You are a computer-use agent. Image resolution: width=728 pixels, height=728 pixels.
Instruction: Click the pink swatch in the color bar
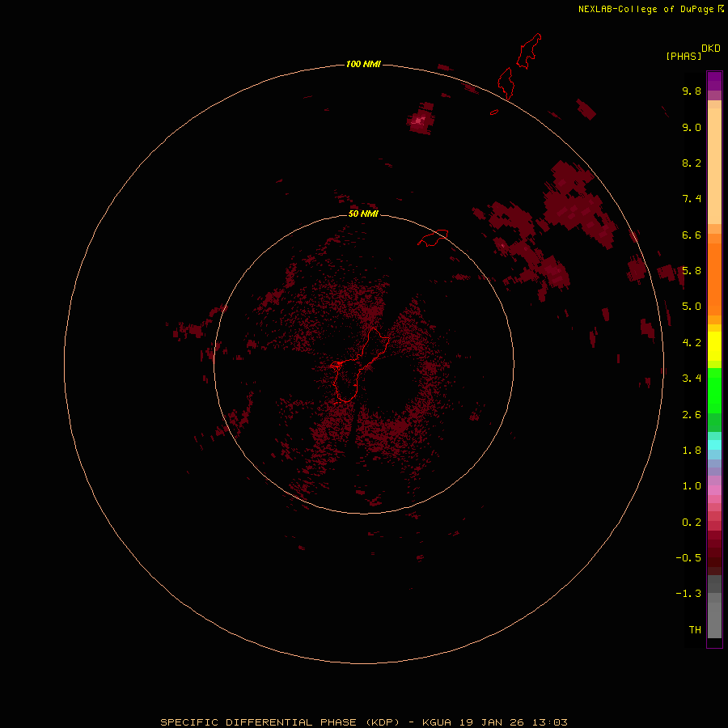click(x=714, y=490)
